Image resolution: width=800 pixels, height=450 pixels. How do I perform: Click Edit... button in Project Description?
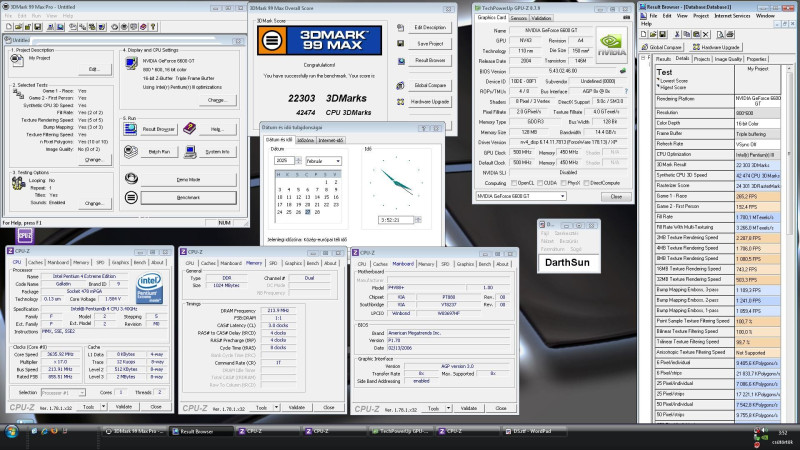94,69
